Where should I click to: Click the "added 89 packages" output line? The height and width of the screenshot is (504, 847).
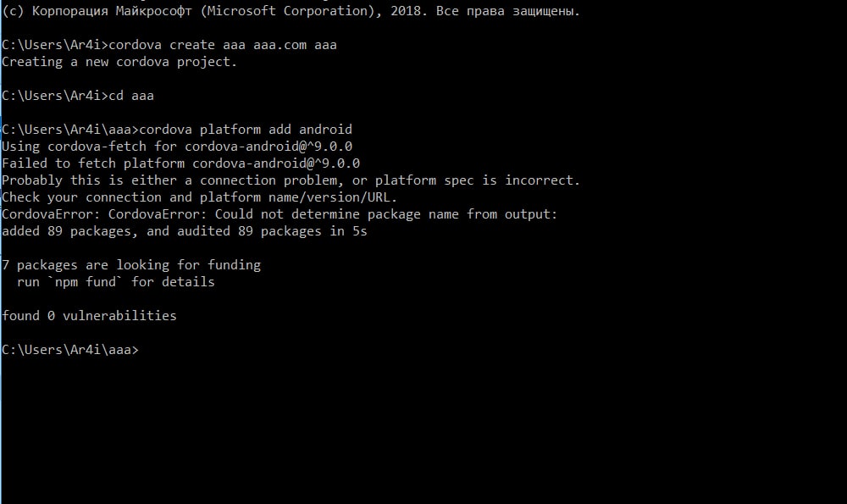coord(184,231)
